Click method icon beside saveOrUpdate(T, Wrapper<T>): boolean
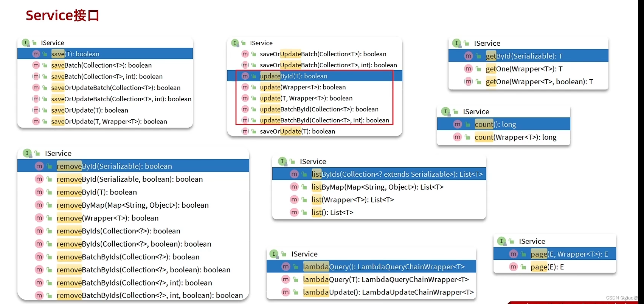Screen dimensions: 644x304 36,121
